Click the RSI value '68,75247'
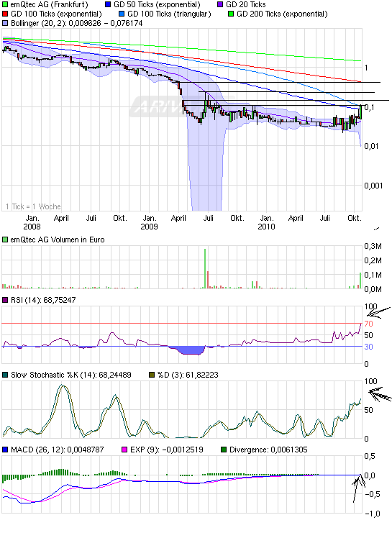Viewport: 392px width, 538px height. [x=60, y=300]
